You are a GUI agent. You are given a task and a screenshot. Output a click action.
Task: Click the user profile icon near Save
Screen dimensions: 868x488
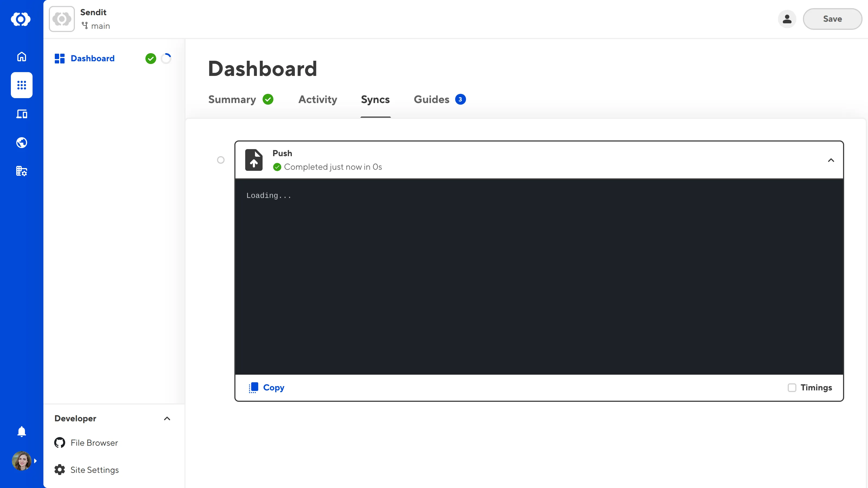pyautogui.click(x=787, y=19)
